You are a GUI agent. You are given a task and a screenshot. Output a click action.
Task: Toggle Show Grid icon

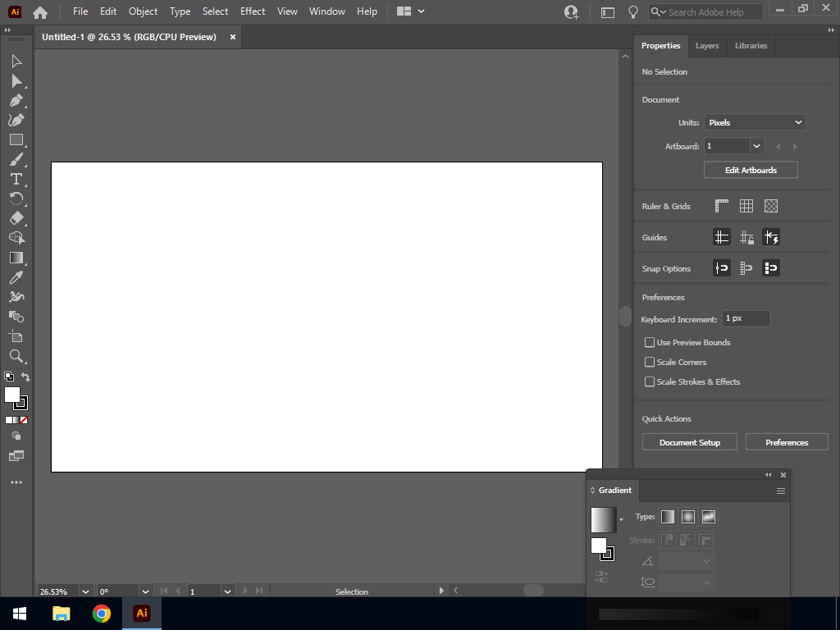[746, 206]
